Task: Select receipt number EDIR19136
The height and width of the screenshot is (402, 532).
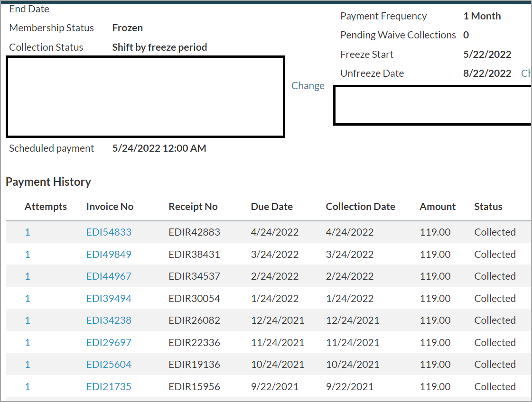Action: click(x=194, y=365)
